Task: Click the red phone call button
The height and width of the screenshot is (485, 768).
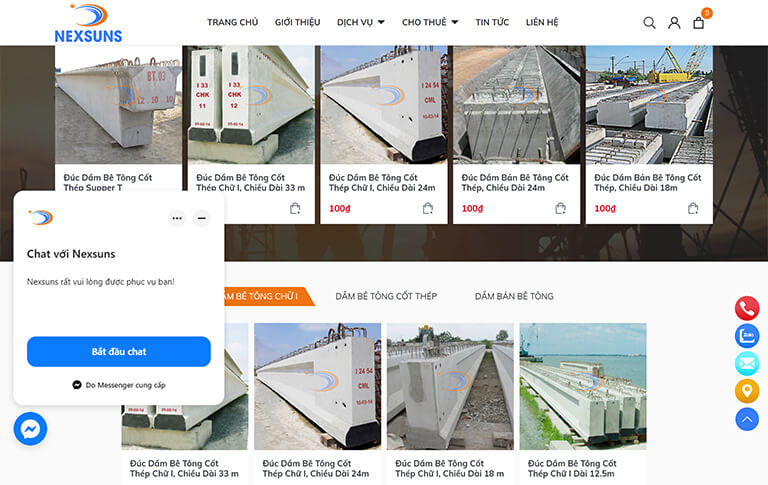Action: (x=746, y=308)
